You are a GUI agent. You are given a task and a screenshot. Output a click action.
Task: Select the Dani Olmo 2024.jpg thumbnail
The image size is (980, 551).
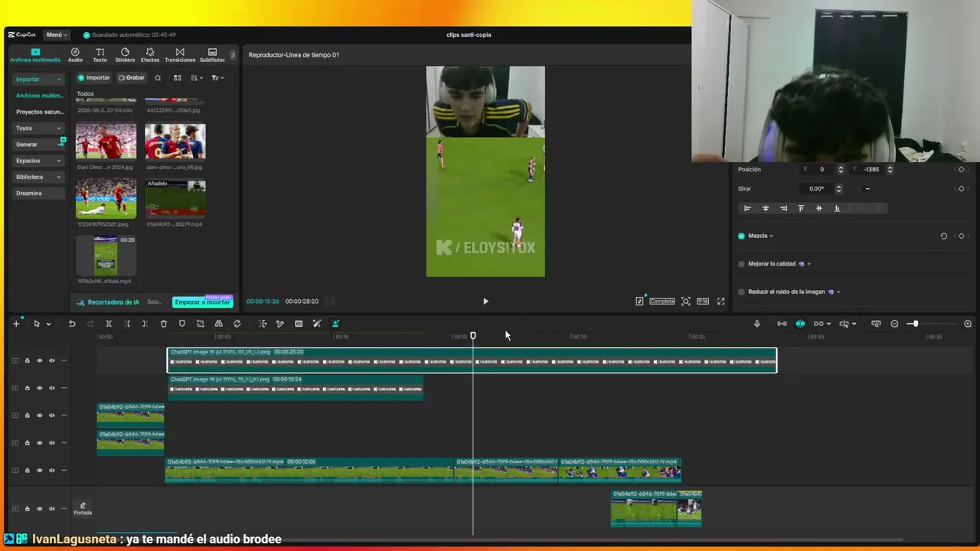coord(106,142)
